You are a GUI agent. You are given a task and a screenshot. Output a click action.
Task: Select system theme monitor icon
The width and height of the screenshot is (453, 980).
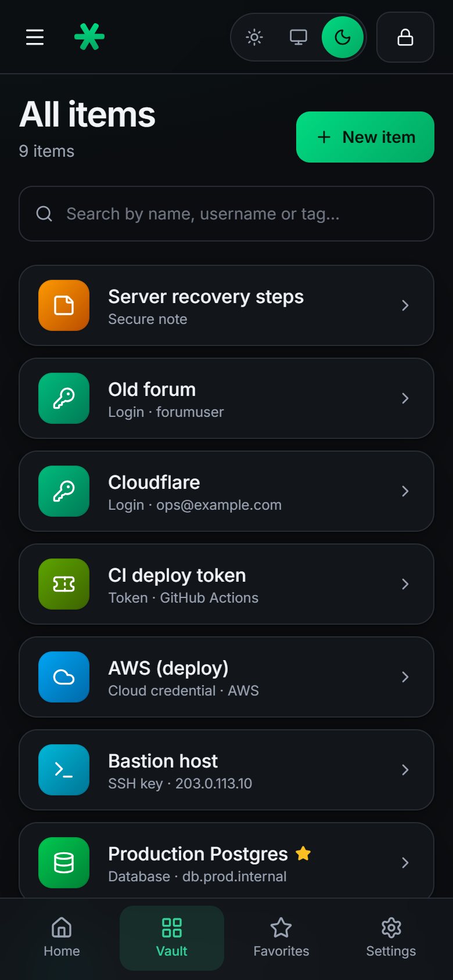[299, 37]
